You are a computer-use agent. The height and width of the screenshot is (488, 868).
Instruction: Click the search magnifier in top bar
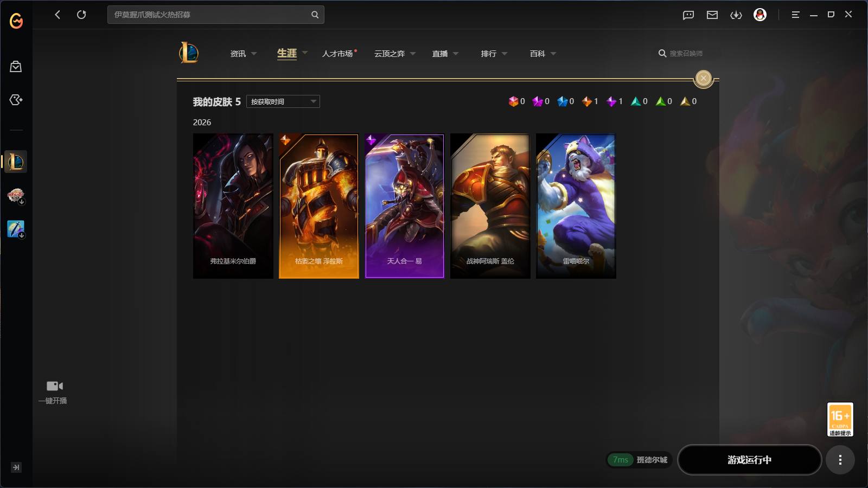point(315,15)
